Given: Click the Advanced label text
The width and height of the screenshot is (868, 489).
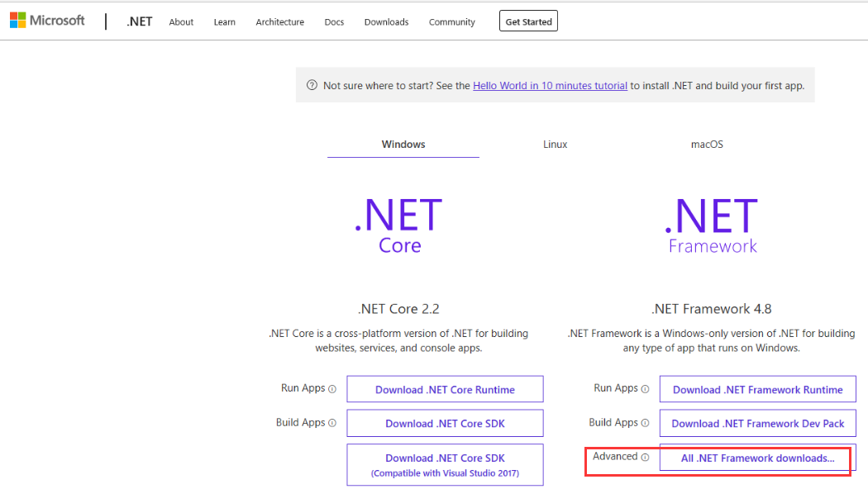Looking at the screenshot, I should [x=615, y=456].
